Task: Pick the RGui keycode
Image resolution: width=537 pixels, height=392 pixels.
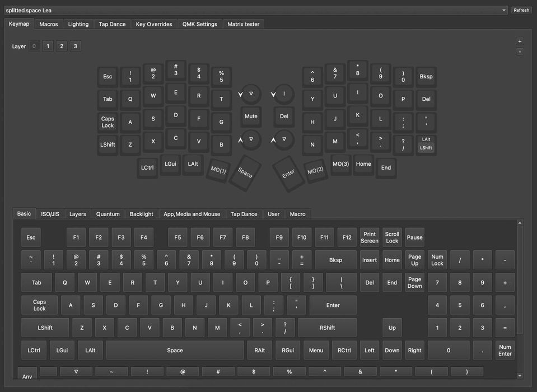Action: click(288, 350)
